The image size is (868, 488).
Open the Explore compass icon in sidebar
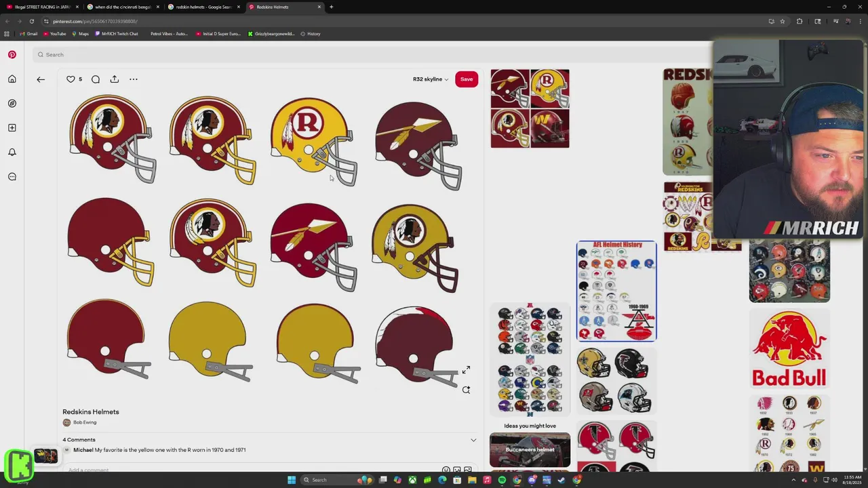coord(12,104)
